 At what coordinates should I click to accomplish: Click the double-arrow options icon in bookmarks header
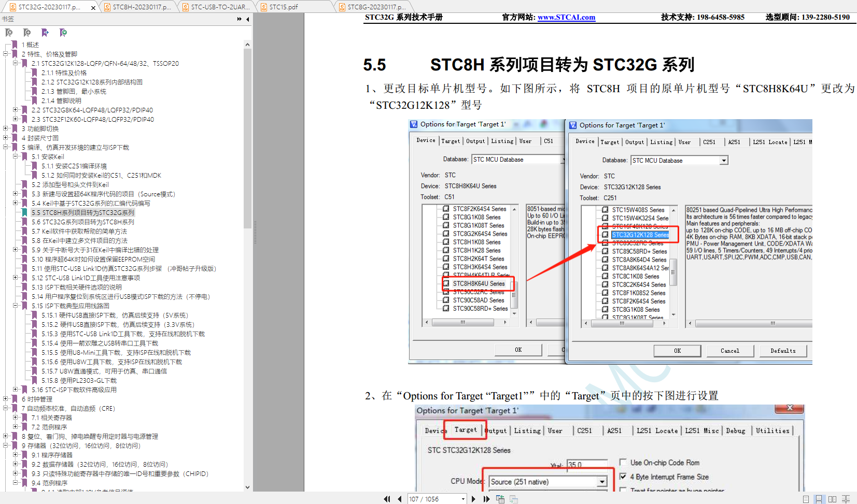pyautogui.click(x=239, y=19)
